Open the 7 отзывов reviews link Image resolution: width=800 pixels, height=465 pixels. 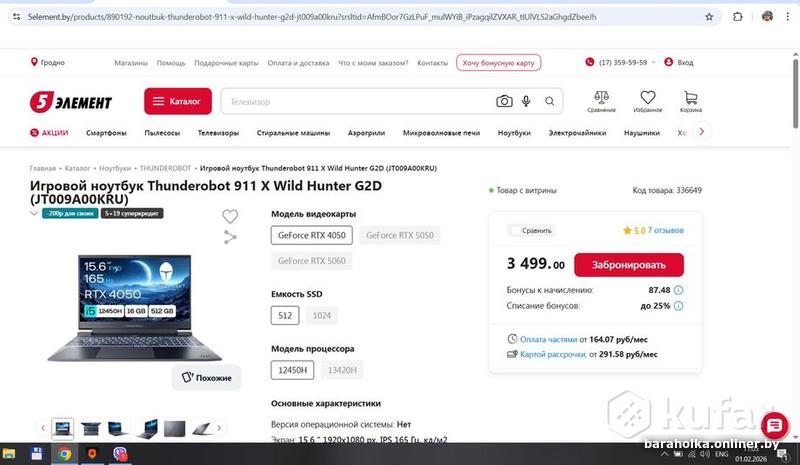(665, 230)
